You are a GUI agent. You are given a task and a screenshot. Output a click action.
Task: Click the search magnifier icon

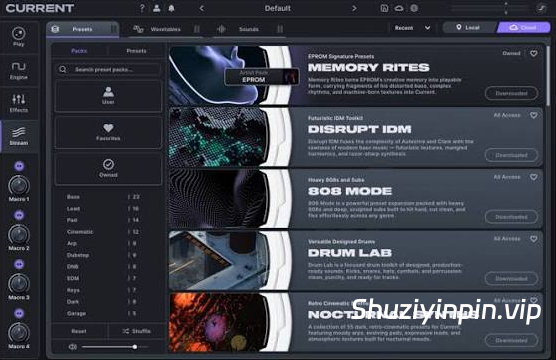click(x=63, y=70)
